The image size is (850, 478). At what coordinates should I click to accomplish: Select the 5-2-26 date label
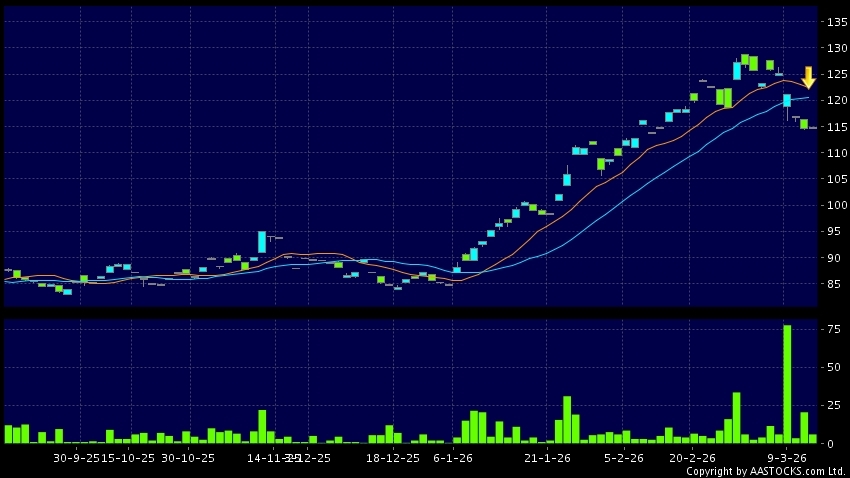pos(623,458)
